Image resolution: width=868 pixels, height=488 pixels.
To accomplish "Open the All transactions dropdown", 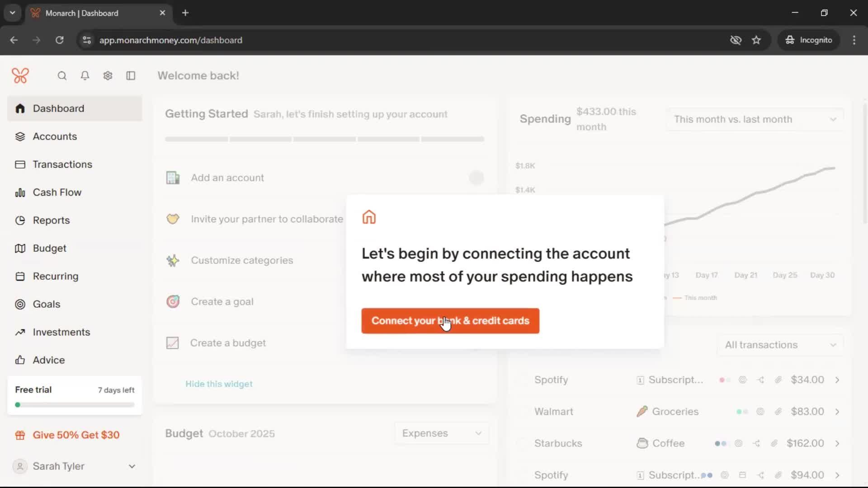I will pyautogui.click(x=780, y=345).
